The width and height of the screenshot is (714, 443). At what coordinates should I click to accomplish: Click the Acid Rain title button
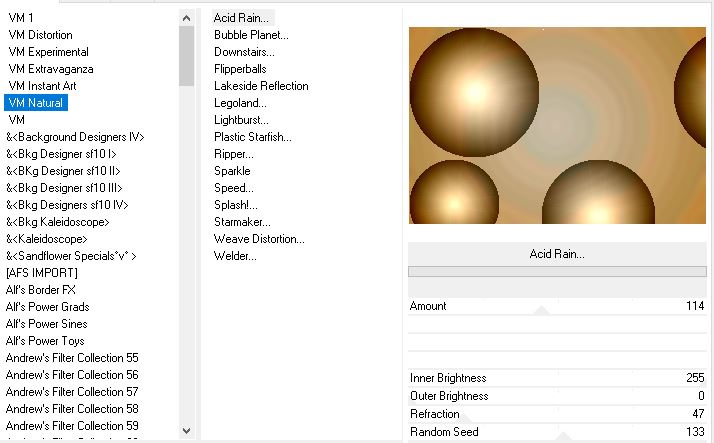pyautogui.click(x=557, y=254)
